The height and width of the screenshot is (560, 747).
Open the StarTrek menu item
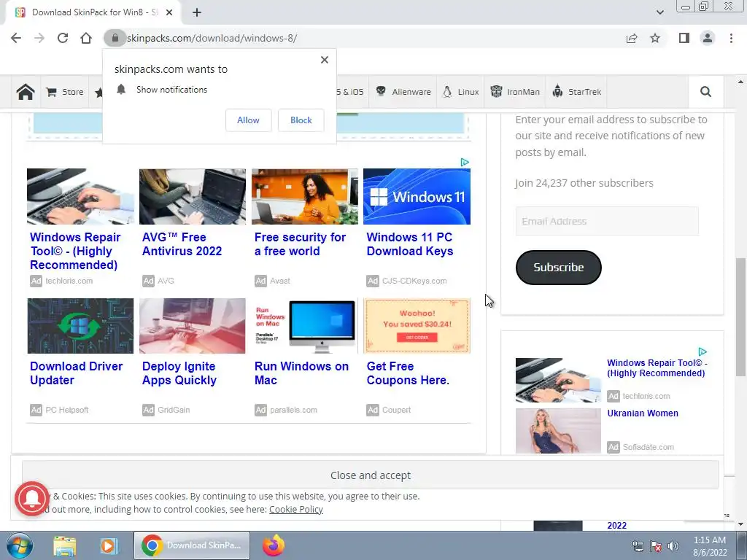coord(576,91)
